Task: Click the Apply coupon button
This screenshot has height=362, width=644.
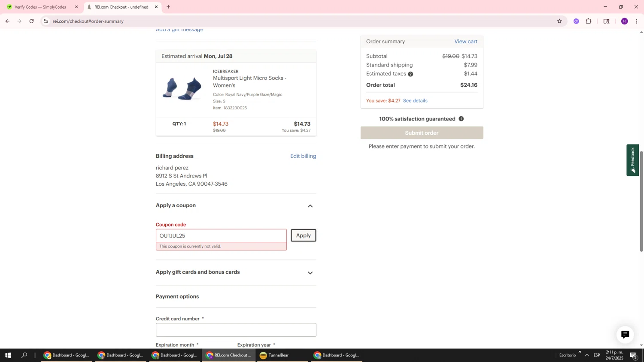Action: tap(304, 235)
